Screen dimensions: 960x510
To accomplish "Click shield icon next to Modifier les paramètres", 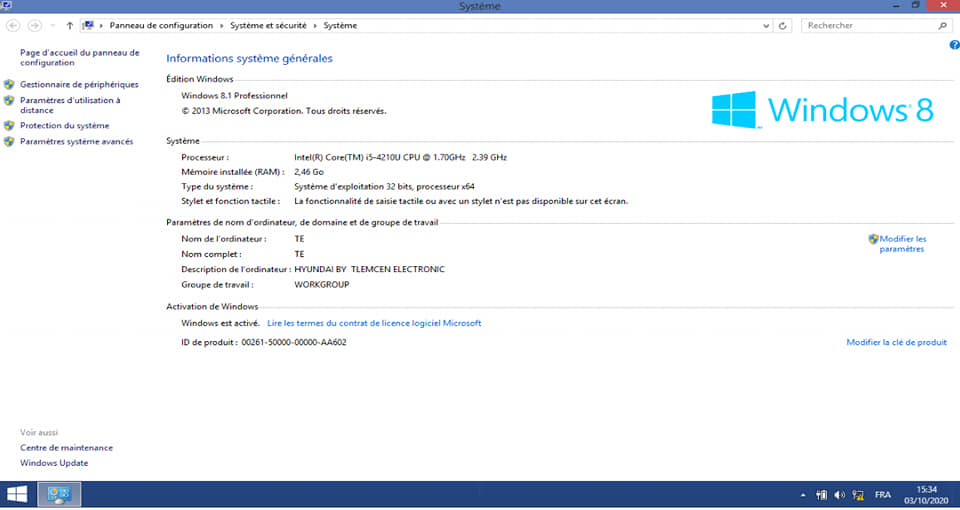I will pyautogui.click(x=873, y=239).
